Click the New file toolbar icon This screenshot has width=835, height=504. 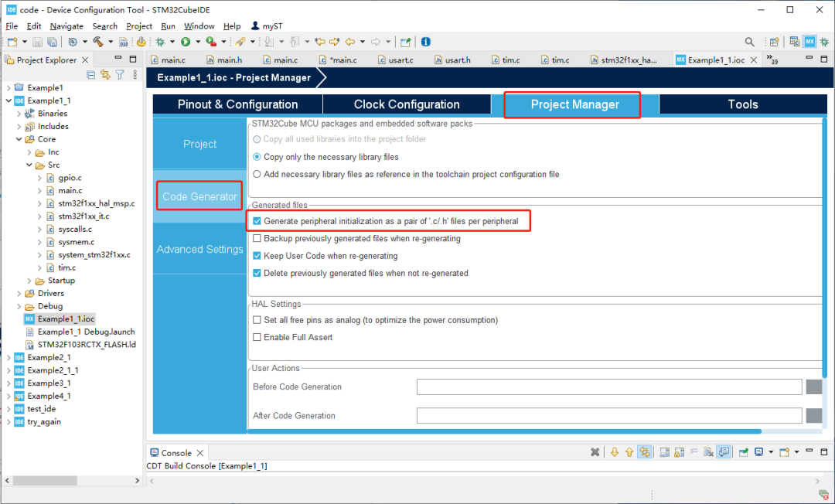12,42
